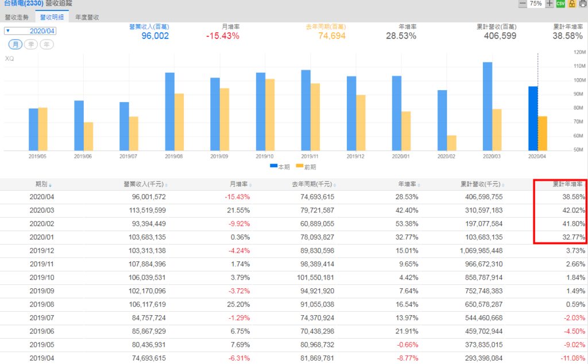Click header cumulative revenue 406,599
Image resolution: width=588 pixels, height=364 pixels.
tap(500, 36)
